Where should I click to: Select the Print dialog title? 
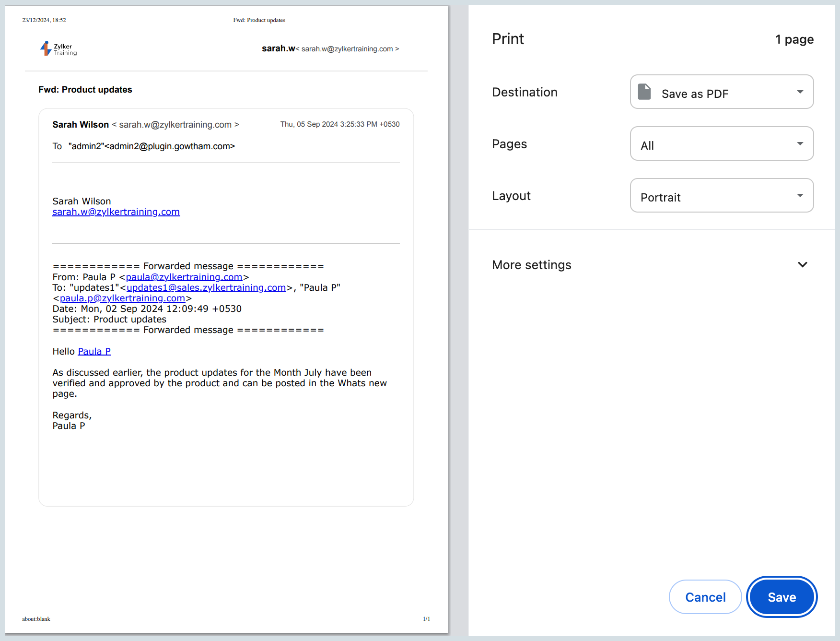507,38
